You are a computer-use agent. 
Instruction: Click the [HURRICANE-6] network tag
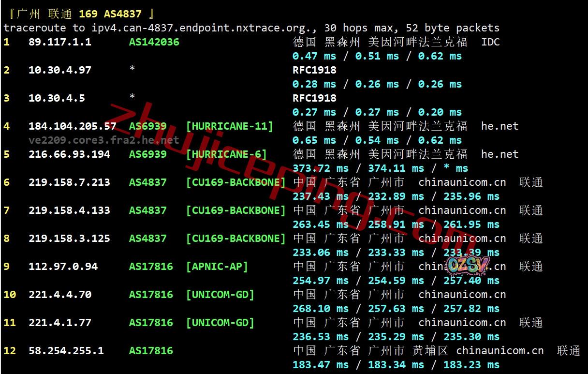226,154
